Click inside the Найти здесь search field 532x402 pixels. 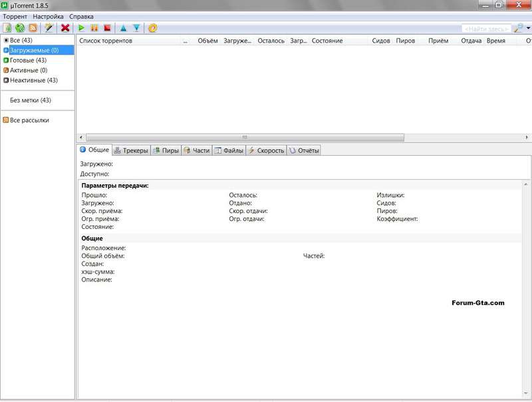pyautogui.click(x=485, y=29)
